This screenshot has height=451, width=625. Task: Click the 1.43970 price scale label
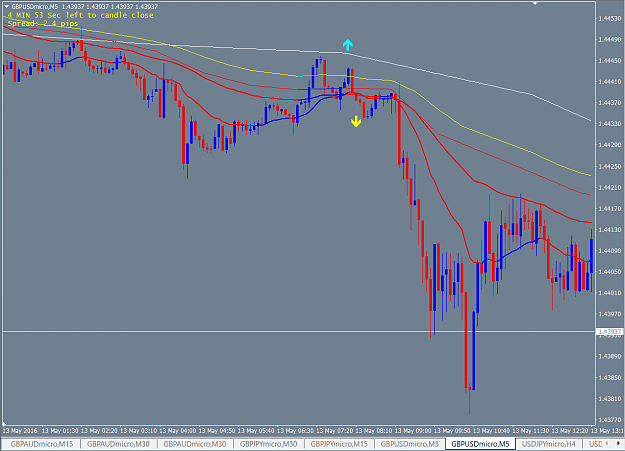coord(610,314)
